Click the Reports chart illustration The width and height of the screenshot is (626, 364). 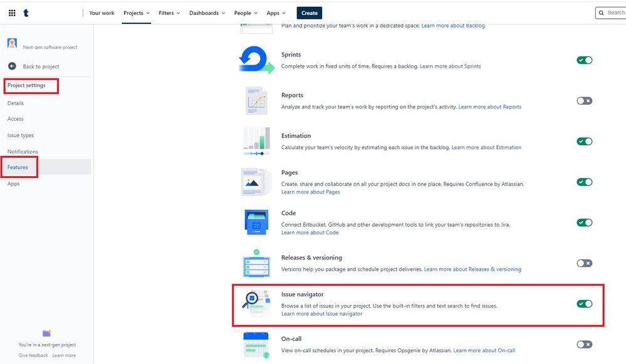(x=256, y=101)
